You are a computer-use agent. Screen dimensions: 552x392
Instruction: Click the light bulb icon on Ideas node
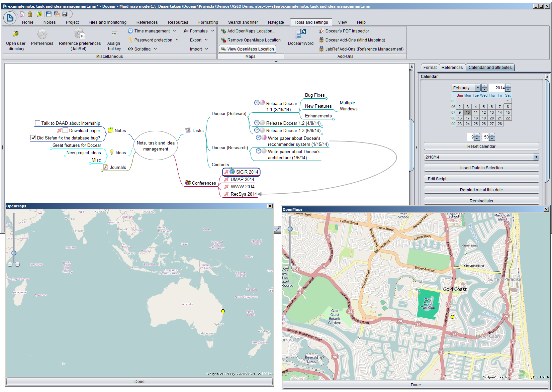[x=112, y=152]
